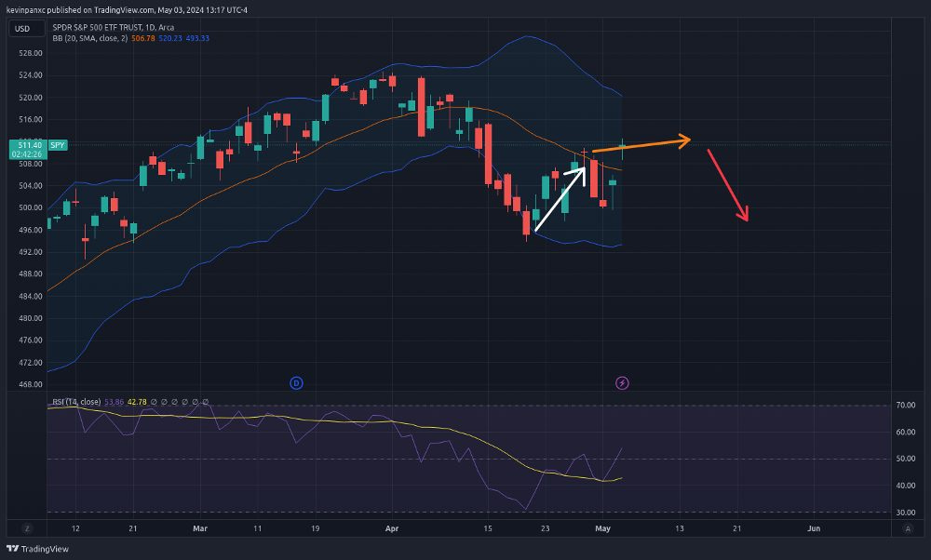Viewport: 931px width, 560px height.
Task: Select the RSI (14, close) indicator label
Action: (76, 402)
